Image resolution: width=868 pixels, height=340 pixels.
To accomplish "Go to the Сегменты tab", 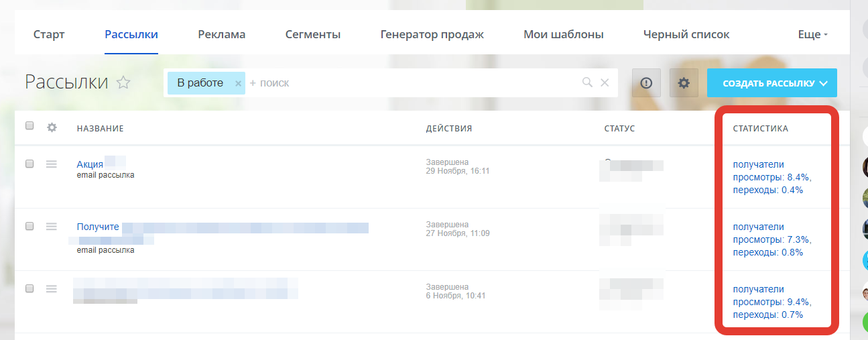I will (313, 34).
